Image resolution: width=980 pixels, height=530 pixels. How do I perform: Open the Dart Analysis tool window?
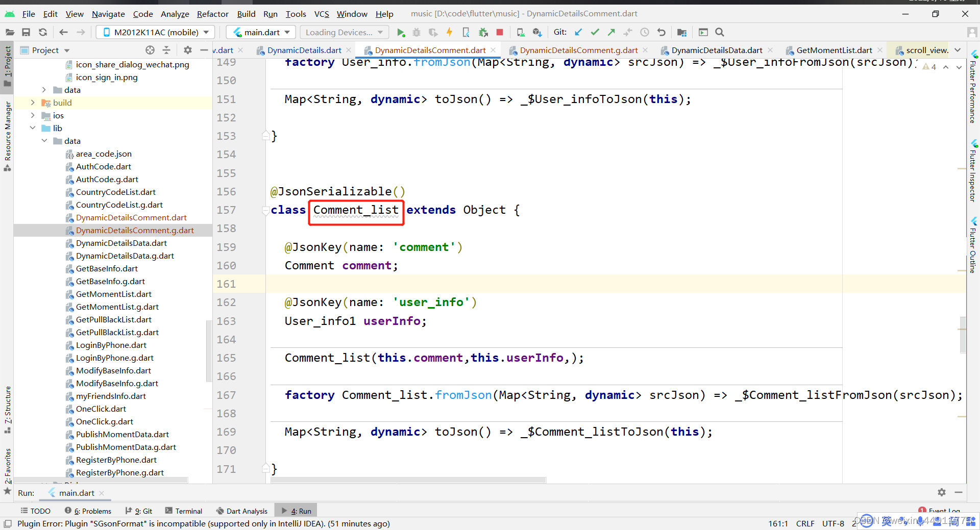pos(242,511)
